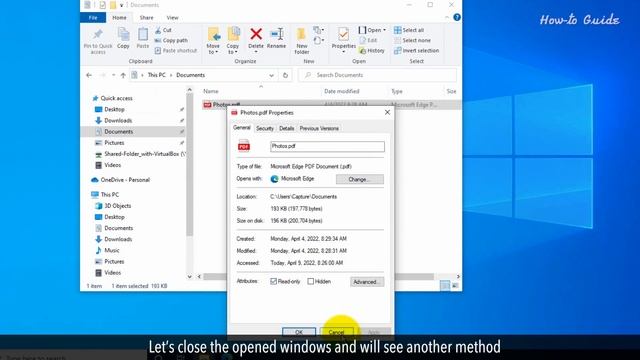Open the Move to ribbon menu
This screenshot has width=640, height=360.
[x=213, y=41]
